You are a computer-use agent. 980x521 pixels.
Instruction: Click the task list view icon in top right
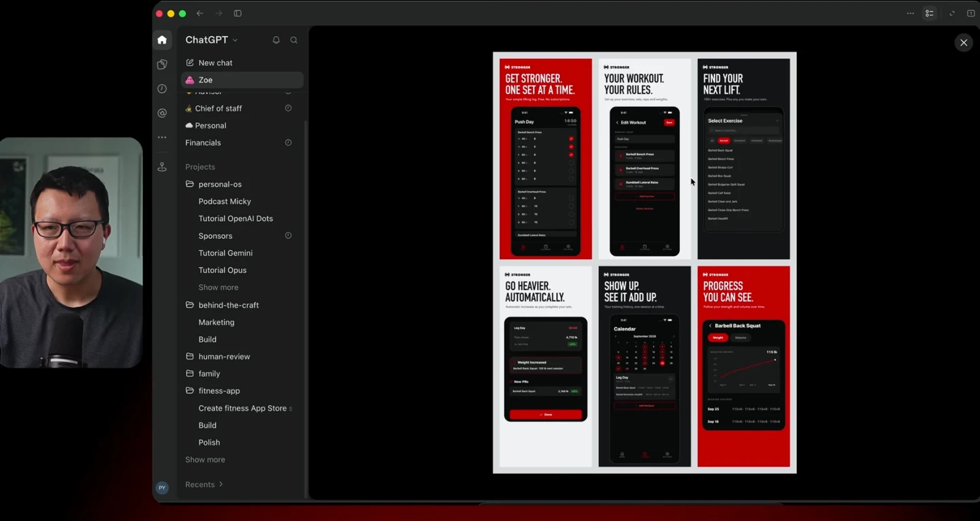(929, 14)
